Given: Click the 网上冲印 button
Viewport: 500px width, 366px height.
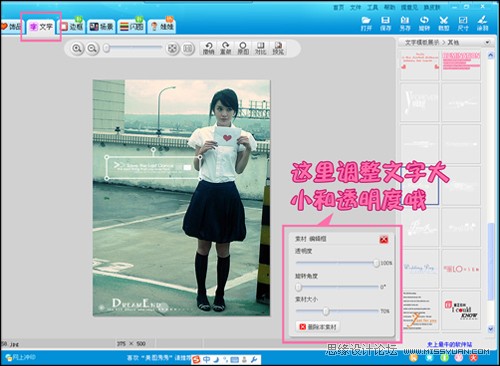Looking at the screenshot, I should [x=21, y=358].
